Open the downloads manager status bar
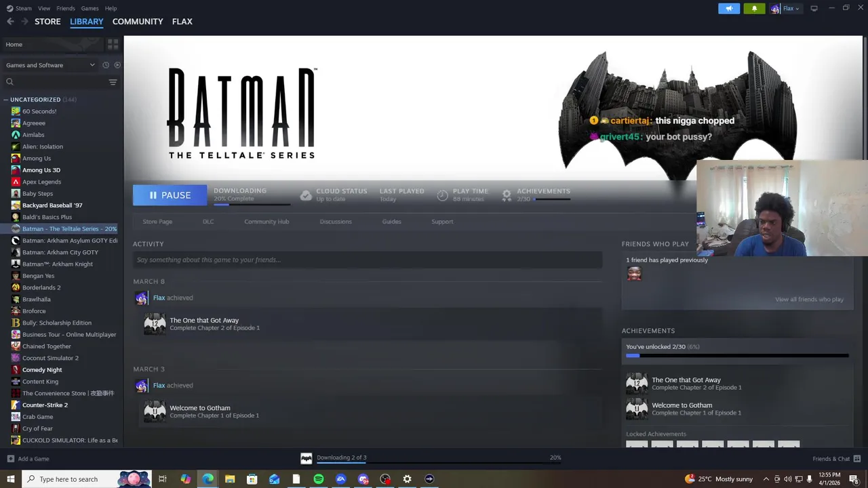The image size is (868, 488). click(431, 458)
